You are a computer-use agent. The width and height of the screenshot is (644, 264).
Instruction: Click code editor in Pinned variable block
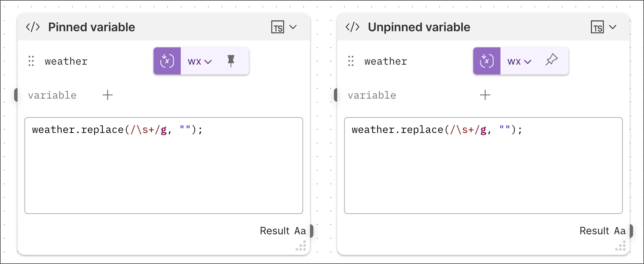[x=164, y=165]
